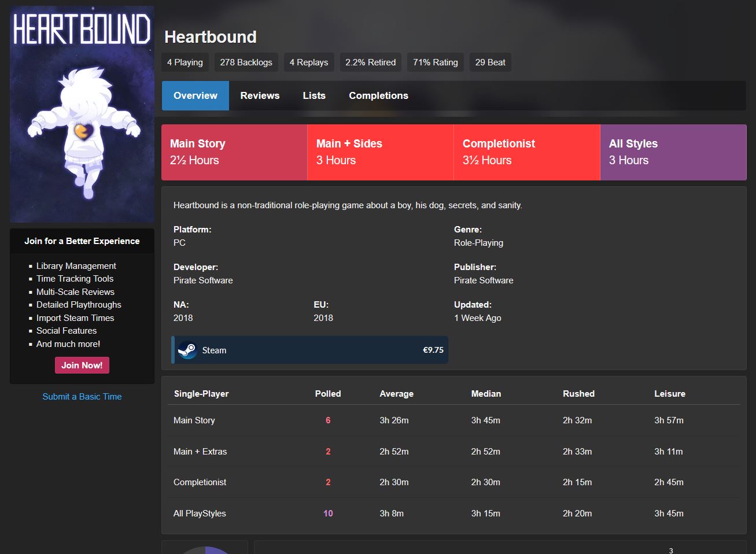Click the 71% Rating badge
Image resolution: width=756 pixels, height=554 pixels.
(x=436, y=62)
